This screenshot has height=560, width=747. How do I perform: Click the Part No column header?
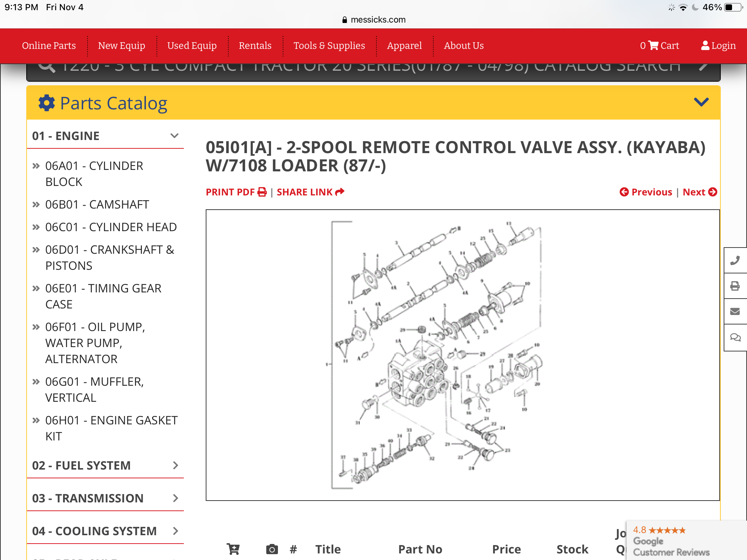click(420, 549)
